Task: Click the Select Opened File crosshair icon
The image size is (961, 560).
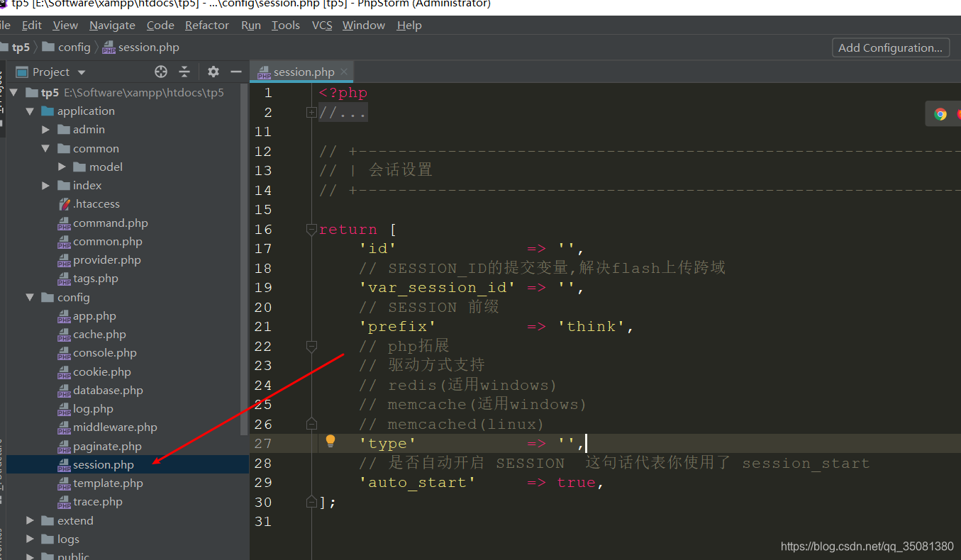Action: tap(160, 71)
